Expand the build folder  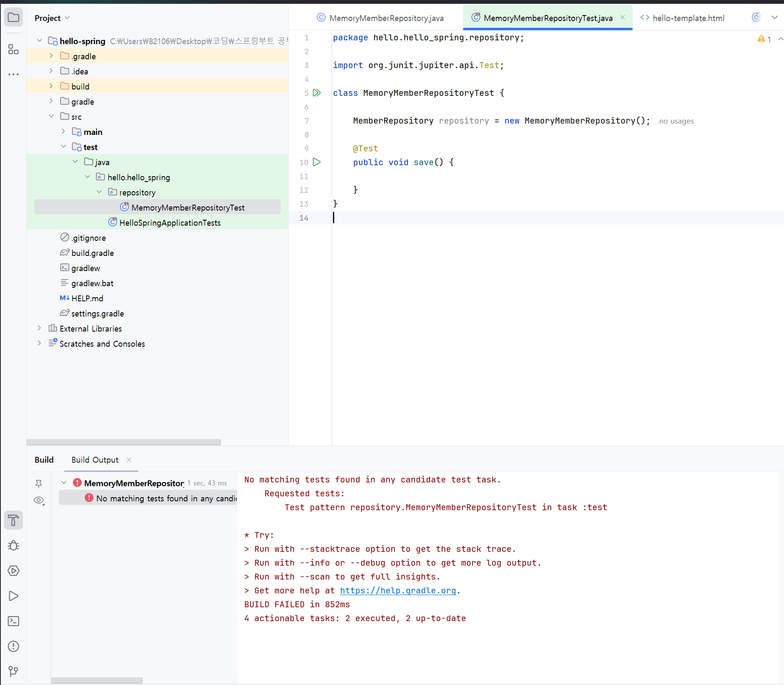51,86
